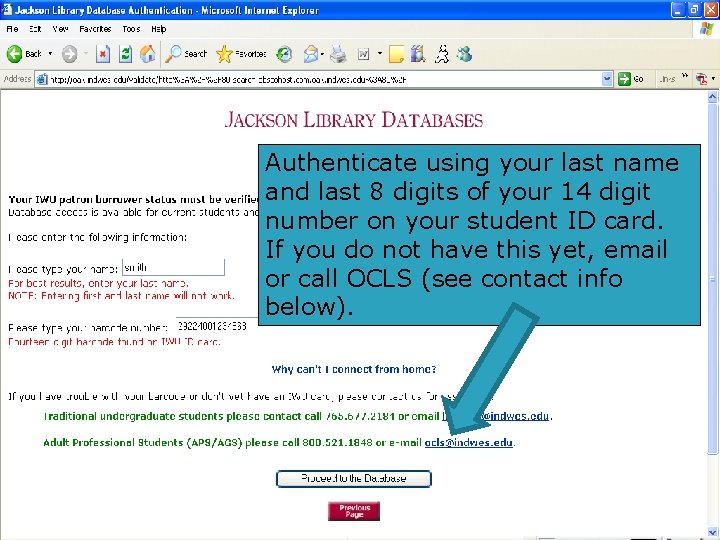Open Favorites star toolbar button
Viewport: 720px width, 540px height.
(x=241, y=54)
